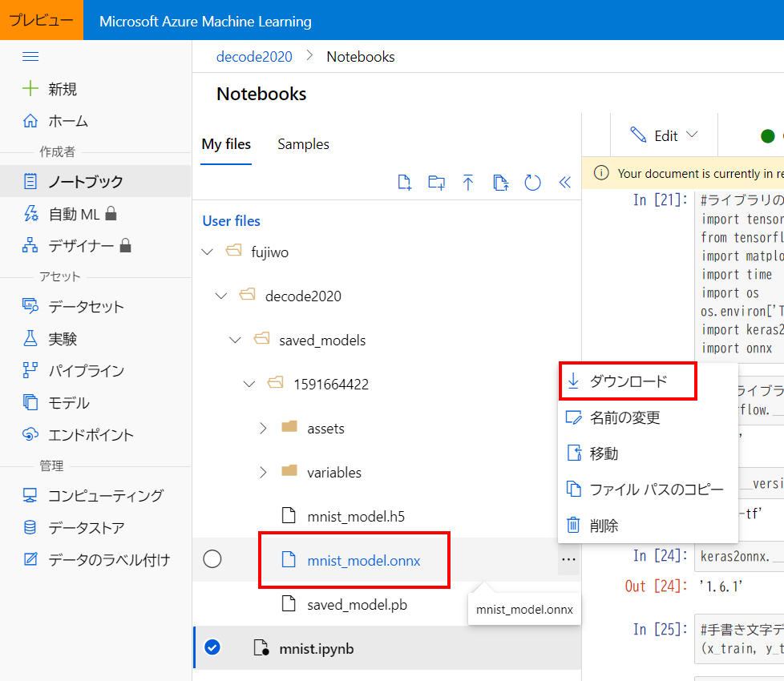Click the In [24] code cell
The height and width of the screenshot is (681, 784).
739,557
